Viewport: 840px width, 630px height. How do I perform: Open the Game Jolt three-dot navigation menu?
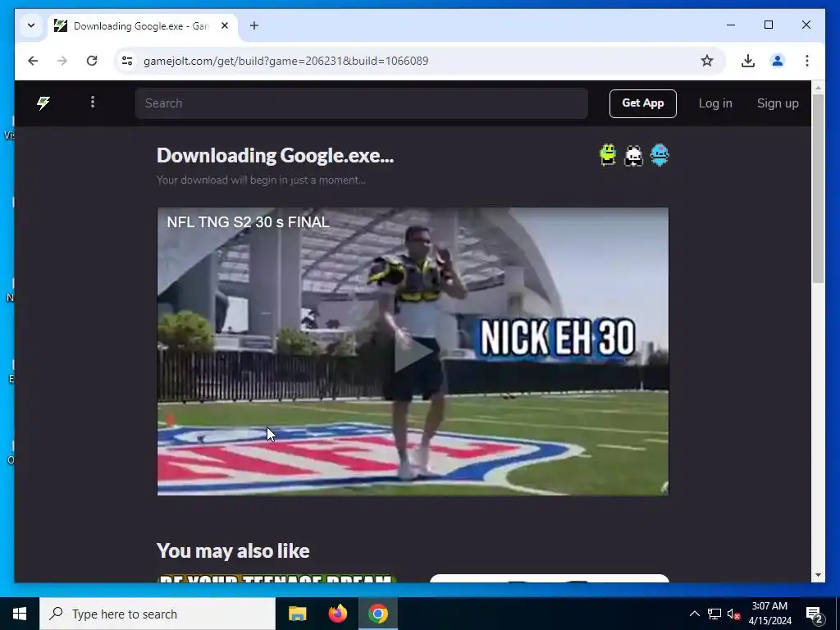(x=93, y=102)
